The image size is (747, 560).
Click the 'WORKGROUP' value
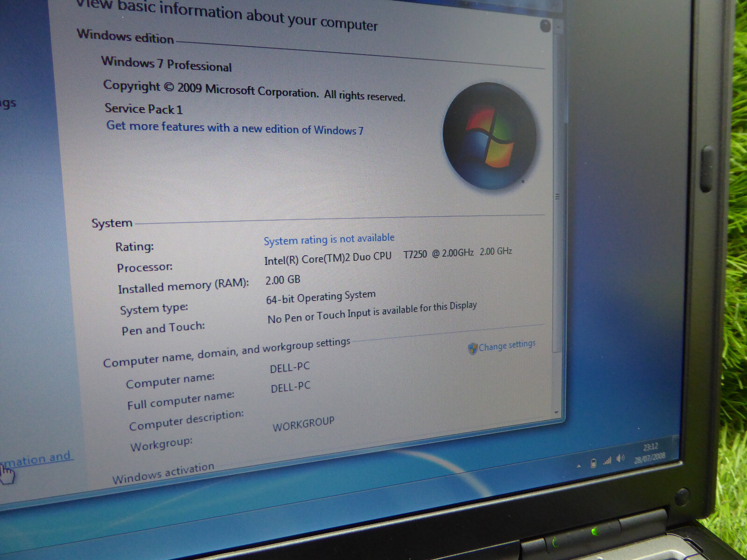pyautogui.click(x=303, y=424)
